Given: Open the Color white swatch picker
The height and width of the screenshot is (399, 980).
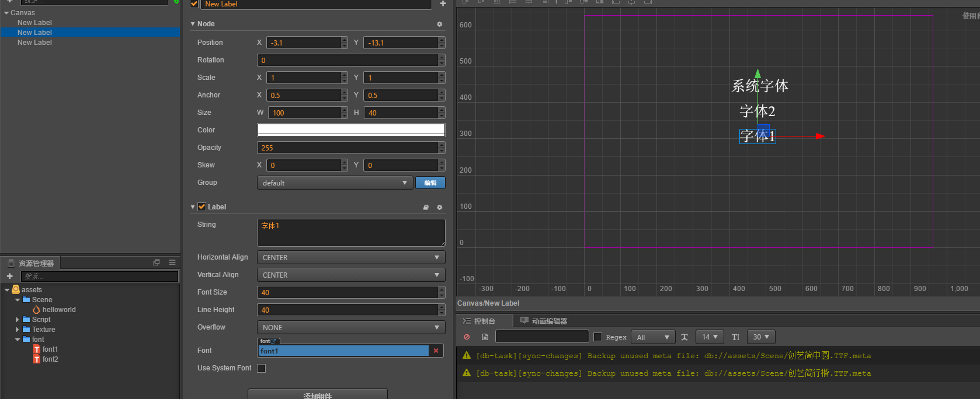Looking at the screenshot, I should click(x=351, y=129).
